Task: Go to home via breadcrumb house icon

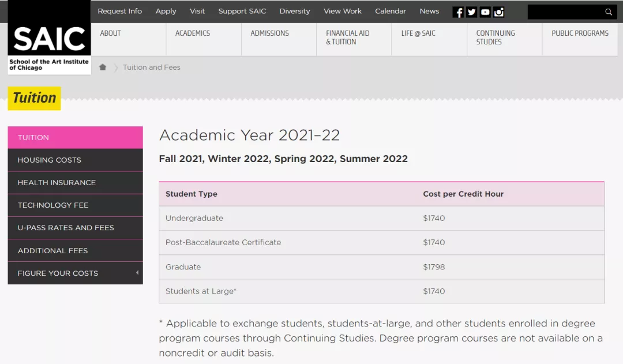Action: [x=103, y=67]
